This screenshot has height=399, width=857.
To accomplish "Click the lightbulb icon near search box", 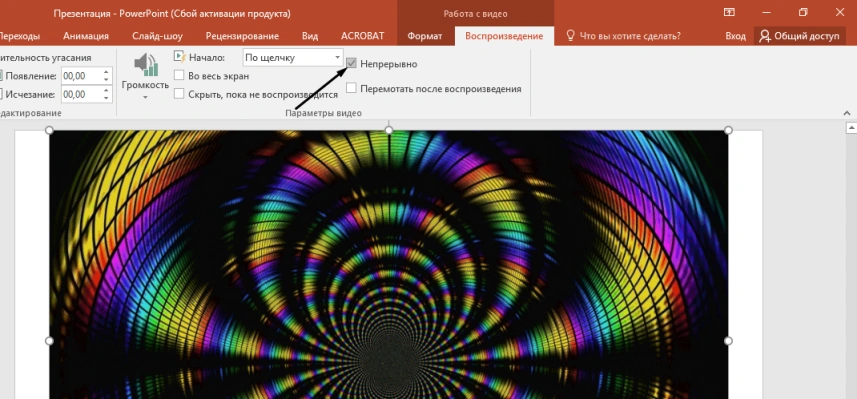I will (x=571, y=36).
